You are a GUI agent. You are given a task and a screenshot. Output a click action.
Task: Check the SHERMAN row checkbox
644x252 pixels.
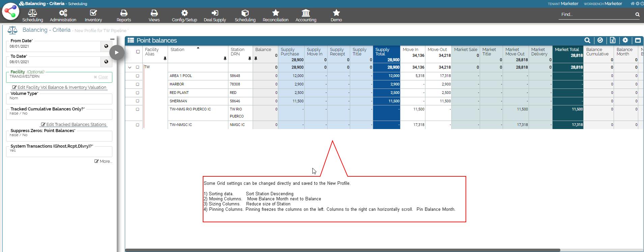pos(138,101)
